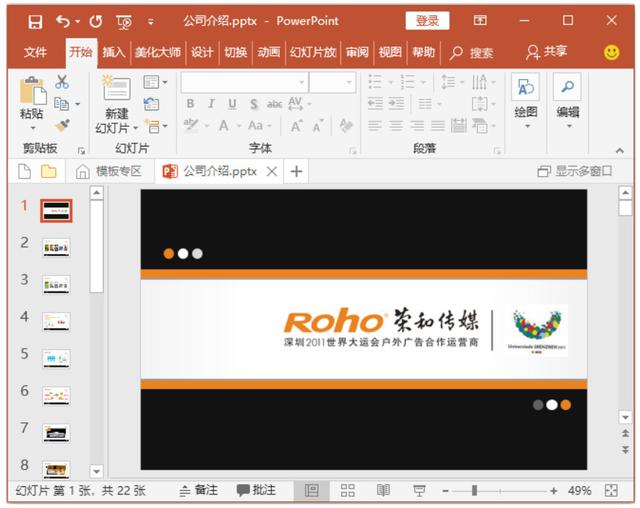Open the 备注 notes pane
The height and width of the screenshot is (508, 640).
pos(198,490)
